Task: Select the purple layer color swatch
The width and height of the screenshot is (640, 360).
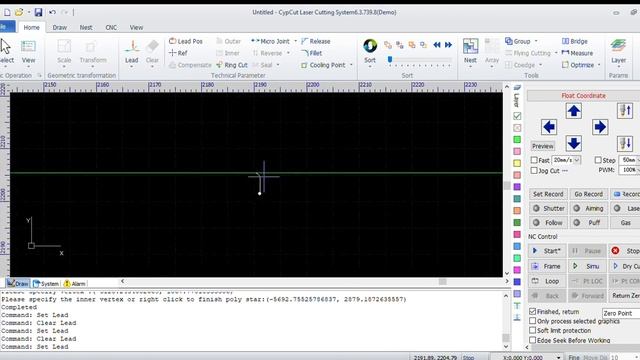Action: coord(517,187)
